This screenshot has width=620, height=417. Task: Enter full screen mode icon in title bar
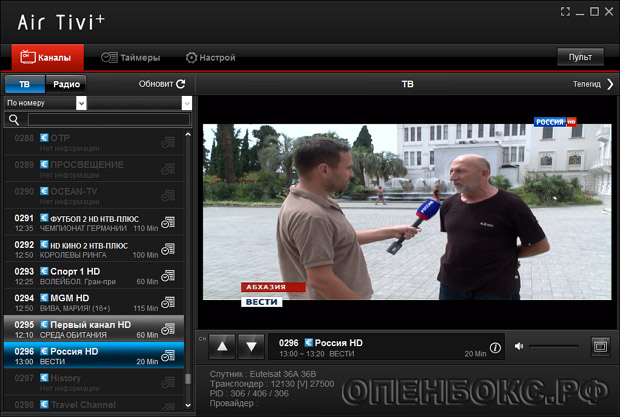pyautogui.click(x=565, y=12)
